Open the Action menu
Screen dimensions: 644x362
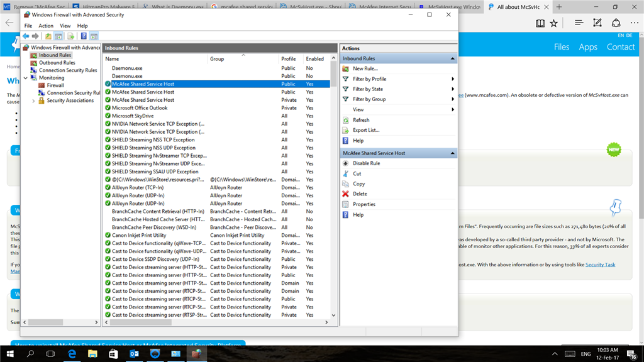click(46, 25)
